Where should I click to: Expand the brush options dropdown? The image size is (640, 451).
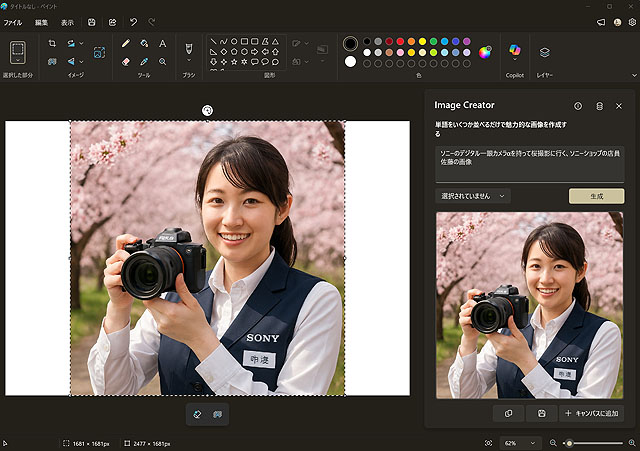(188, 62)
